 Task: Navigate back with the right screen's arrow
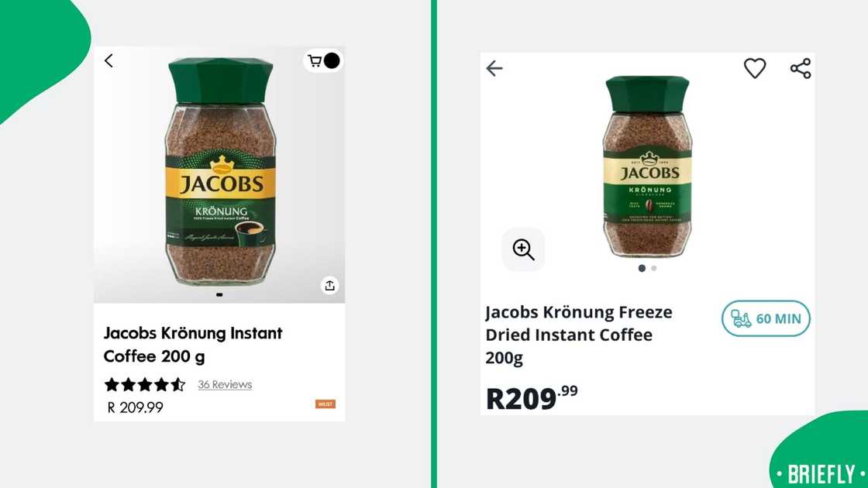494,68
